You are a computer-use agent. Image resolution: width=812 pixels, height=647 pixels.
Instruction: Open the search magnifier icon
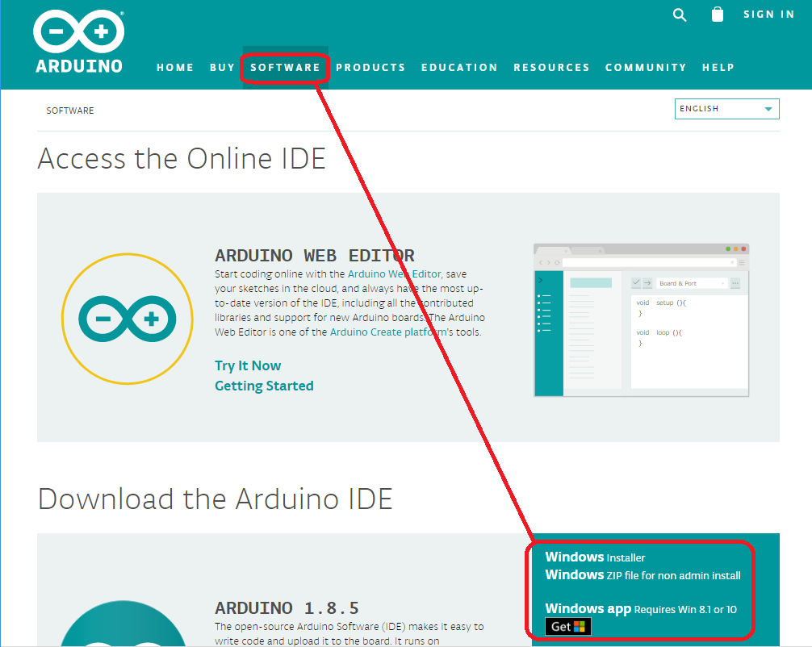(679, 15)
